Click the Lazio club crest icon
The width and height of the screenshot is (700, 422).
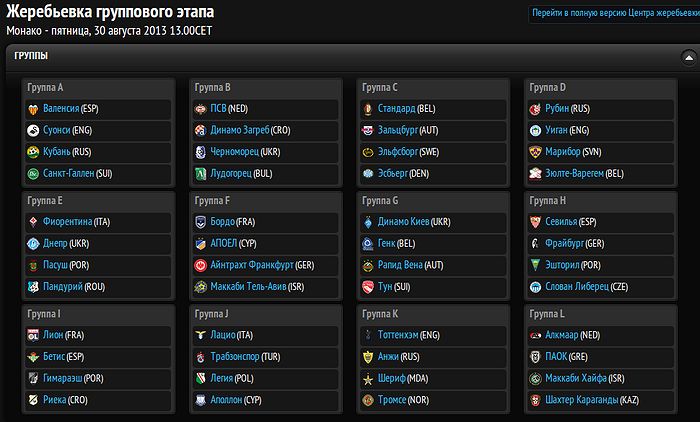tap(201, 334)
